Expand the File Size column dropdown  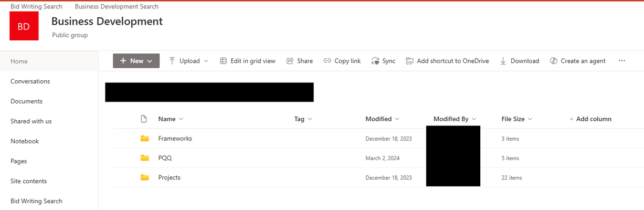[x=530, y=119]
